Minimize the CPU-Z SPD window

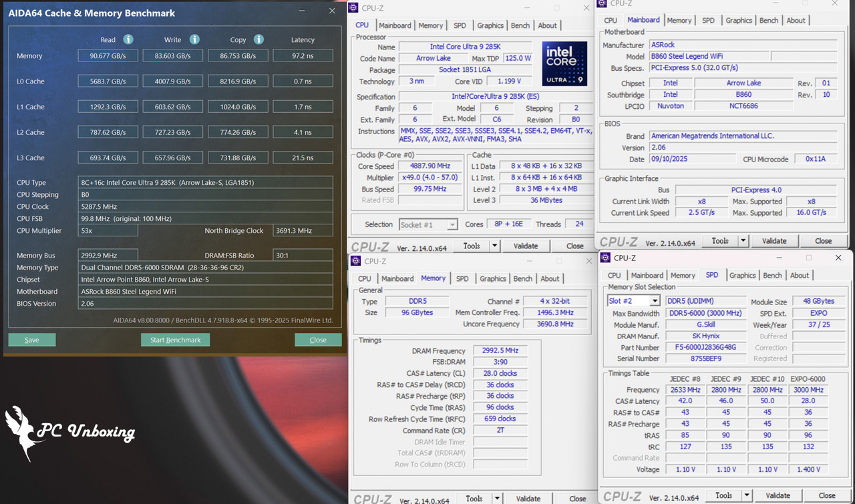778,258
